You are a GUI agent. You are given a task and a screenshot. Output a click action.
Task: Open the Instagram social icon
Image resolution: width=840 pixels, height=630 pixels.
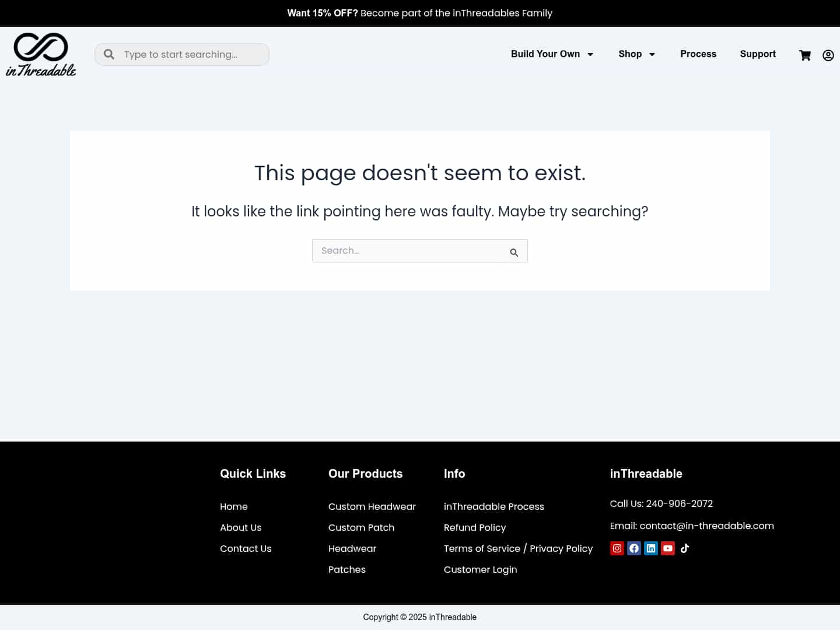click(617, 548)
